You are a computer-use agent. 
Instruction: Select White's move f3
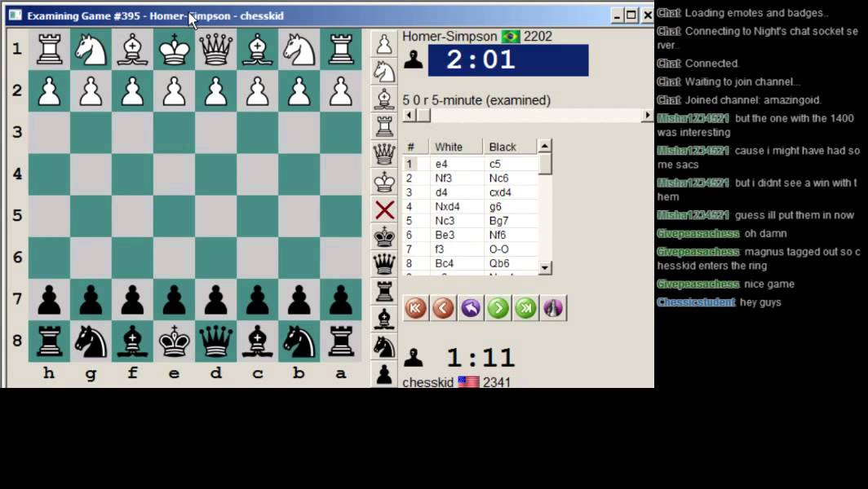(x=440, y=249)
